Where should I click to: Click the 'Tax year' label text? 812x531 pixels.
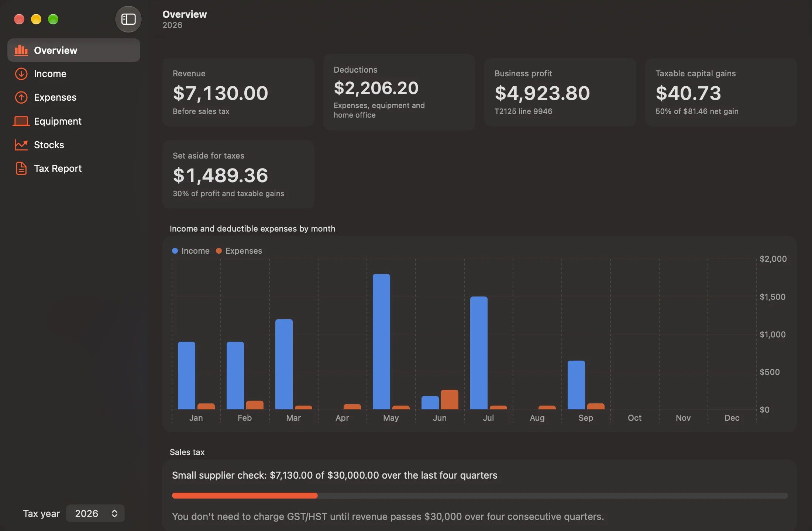41,513
